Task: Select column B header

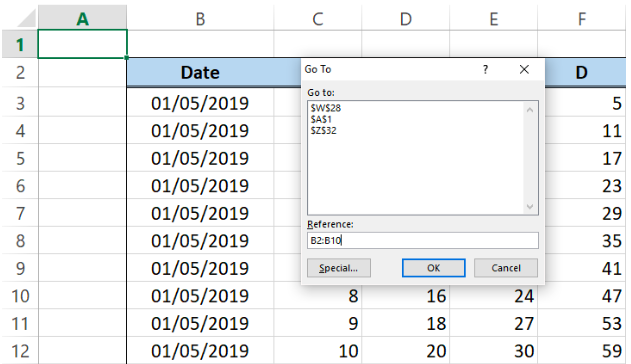Action: click(x=200, y=19)
